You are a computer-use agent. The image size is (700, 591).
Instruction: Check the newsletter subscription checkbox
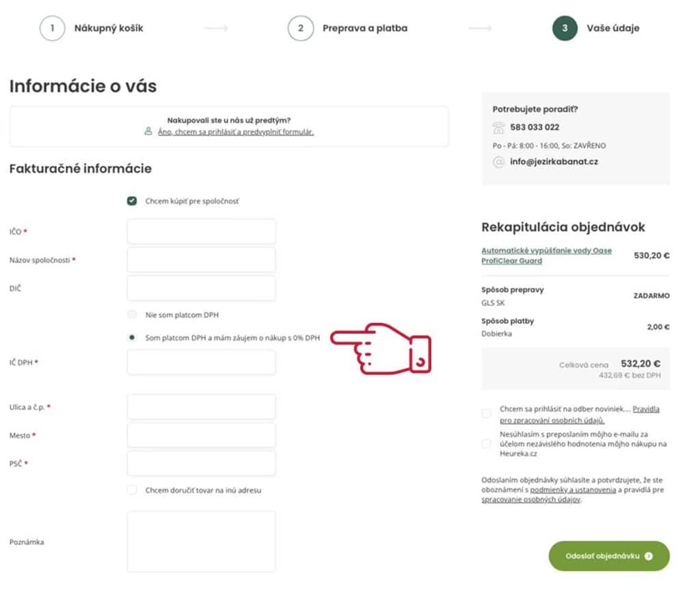point(486,413)
